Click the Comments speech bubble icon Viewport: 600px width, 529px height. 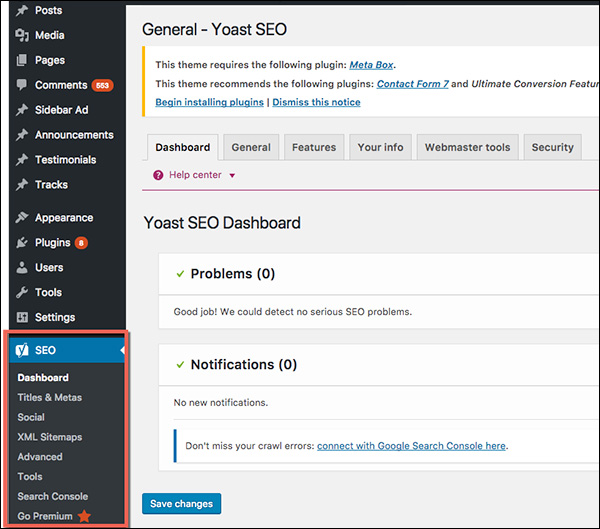point(22,85)
